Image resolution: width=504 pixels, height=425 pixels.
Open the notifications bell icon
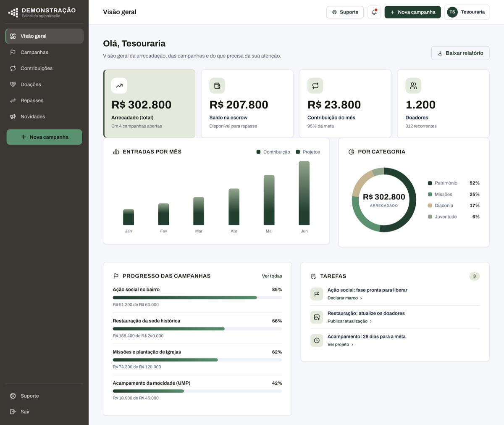(374, 12)
